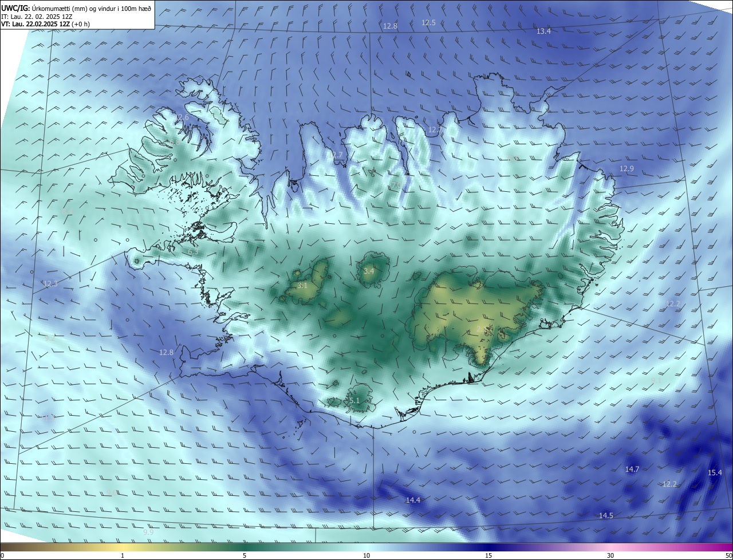The height and width of the screenshot is (560, 733).
Task: Click the 14.7 value label
Action: click(x=632, y=469)
